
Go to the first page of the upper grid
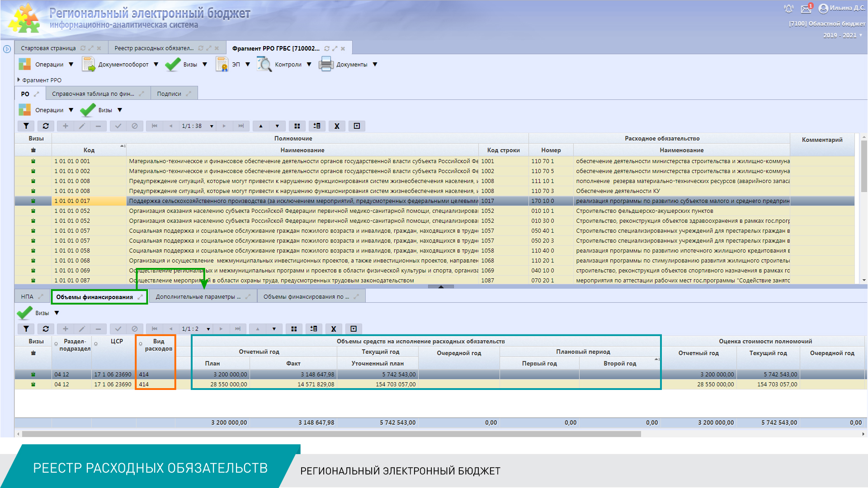pyautogui.click(x=155, y=126)
